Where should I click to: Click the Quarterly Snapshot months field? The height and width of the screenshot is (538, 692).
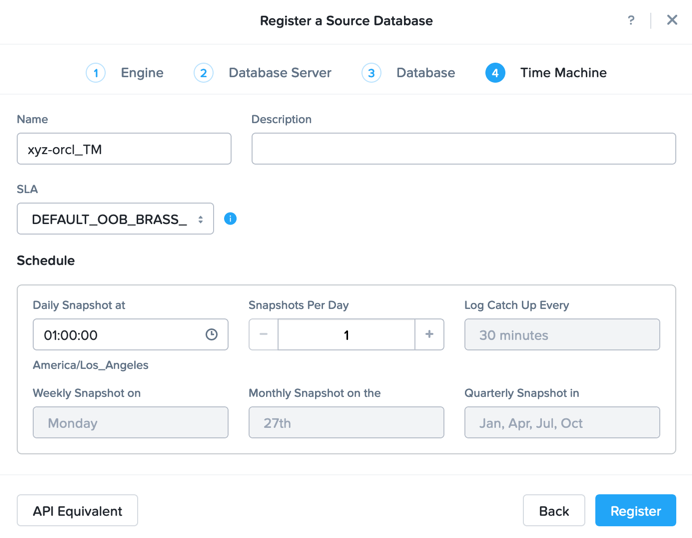point(562,422)
